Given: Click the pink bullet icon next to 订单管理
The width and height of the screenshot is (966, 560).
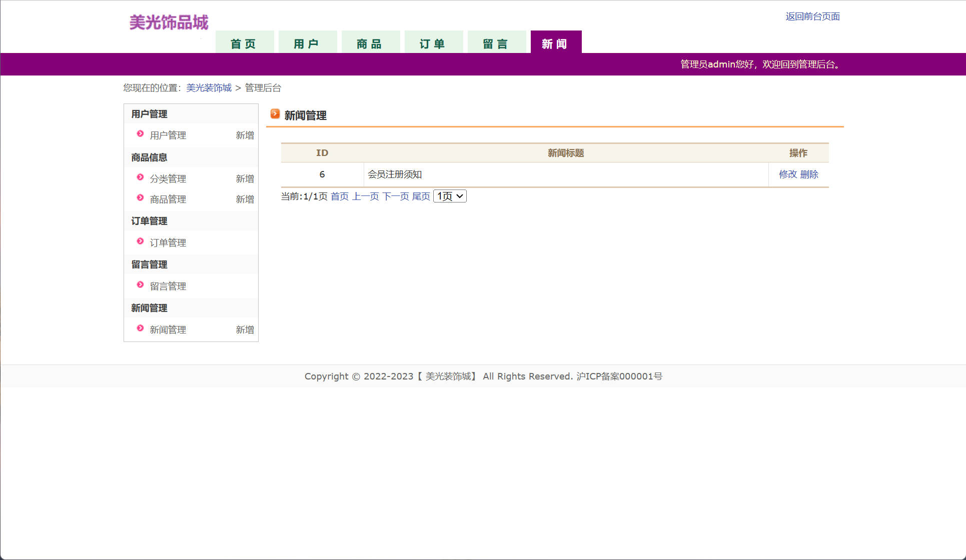Looking at the screenshot, I should pos(141,241).
